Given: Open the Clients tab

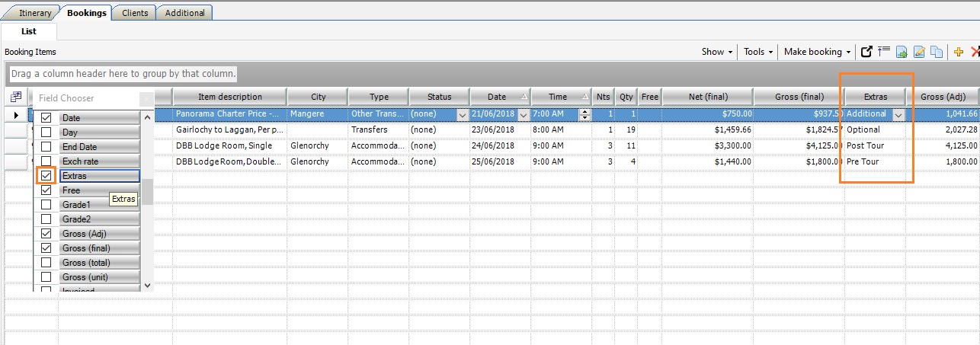Looking at the screenshot, I should coord(135,13).
